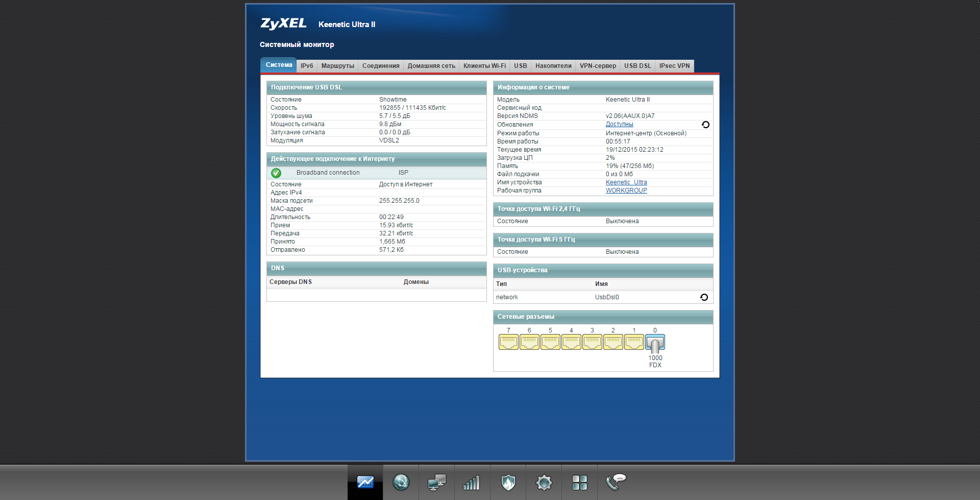Click the speed value 192855 / 111435 Кбит/с
This screenshot has height=500, width=980.
tap(412, 108)
